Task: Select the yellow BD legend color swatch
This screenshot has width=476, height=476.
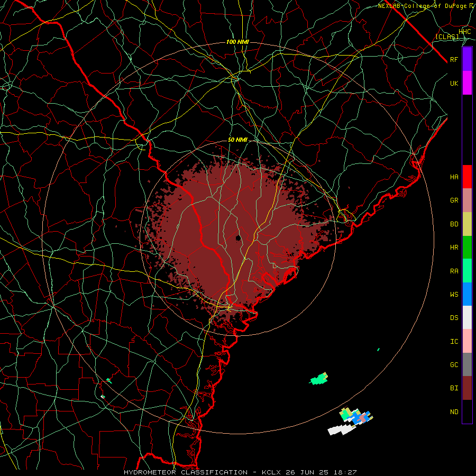Action: click(467, 224)
